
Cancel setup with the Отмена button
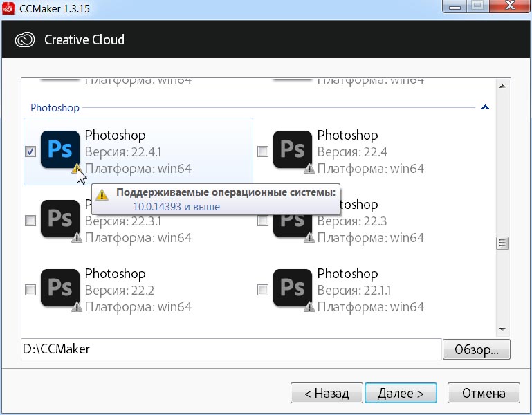(x=484, y=393)
